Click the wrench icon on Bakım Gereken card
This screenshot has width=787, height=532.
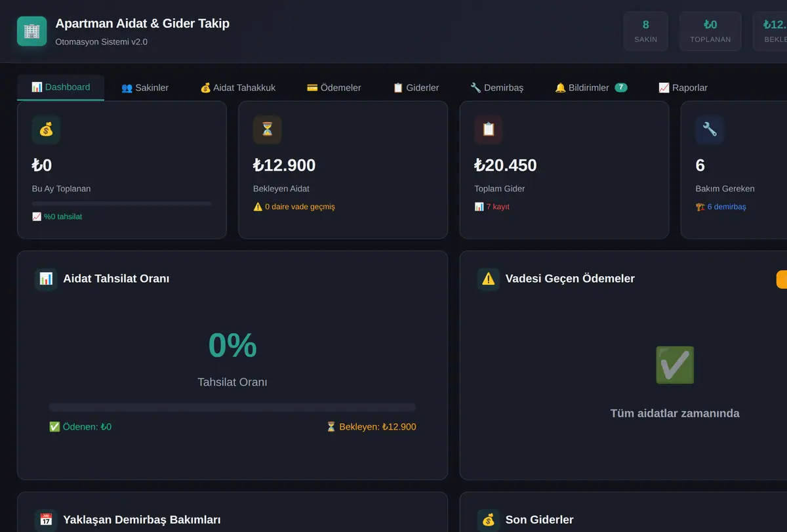(x=710, y=130)
